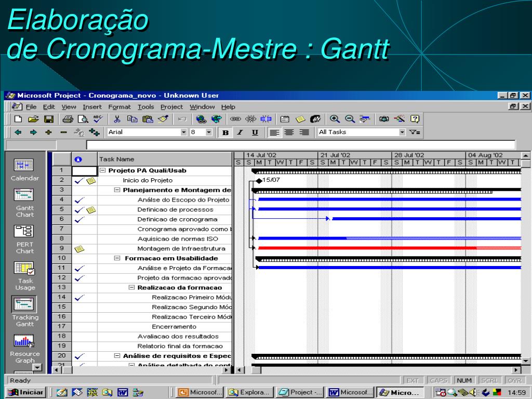This screenshot has width=532, height=399.
Task: Run spelling check ABC icon
Action: [x=98, y=119]
